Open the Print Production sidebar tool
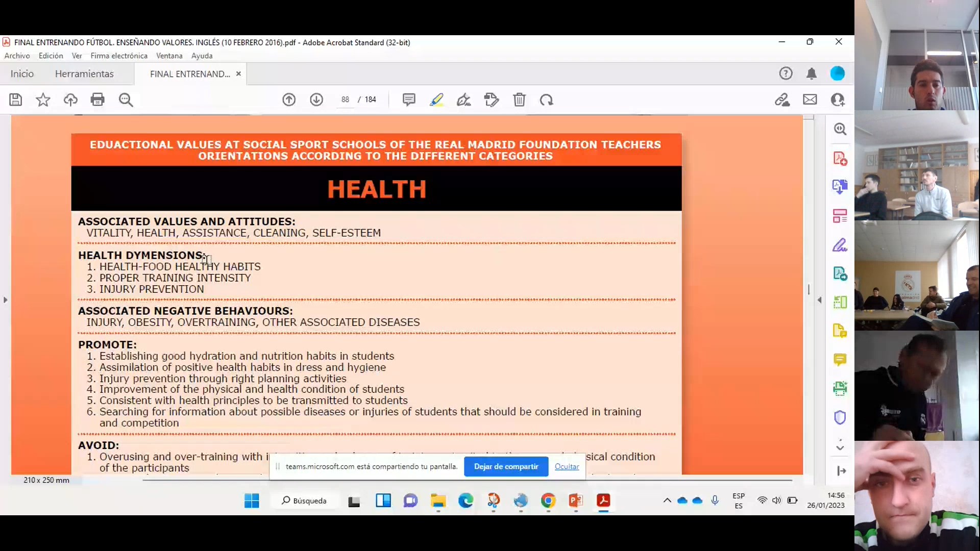980x551 pixels. click(840, 389)
